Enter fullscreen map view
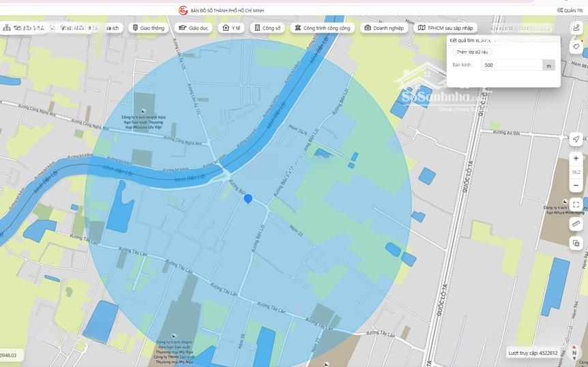 pyautogui.click(x=576, y=205)
